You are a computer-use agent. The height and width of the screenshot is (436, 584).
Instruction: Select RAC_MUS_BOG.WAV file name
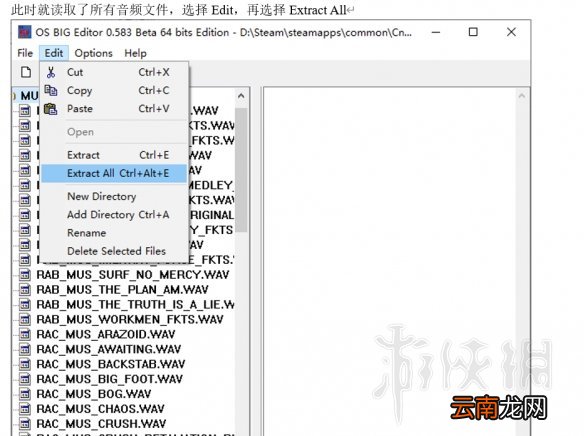click(94, 394)
